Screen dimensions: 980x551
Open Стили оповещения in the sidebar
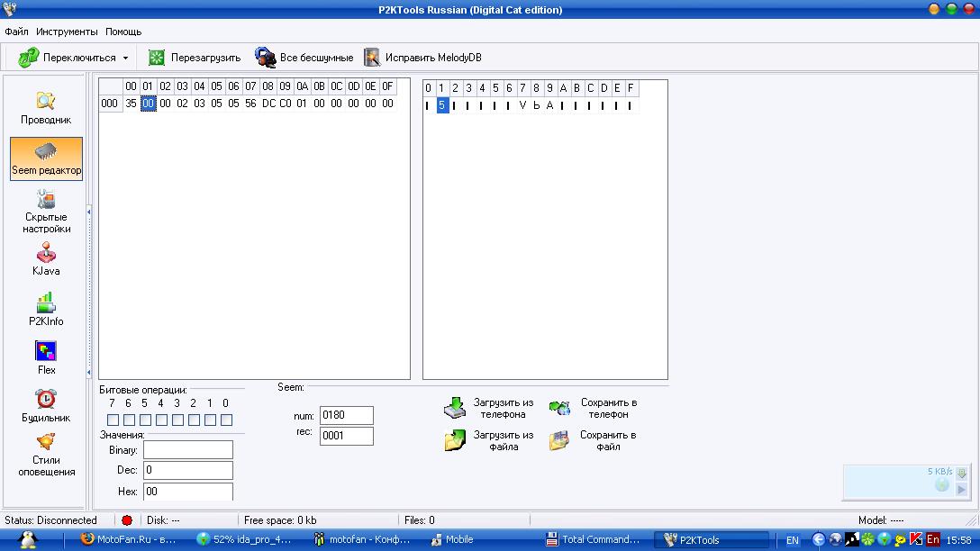[x=46, y=456]
